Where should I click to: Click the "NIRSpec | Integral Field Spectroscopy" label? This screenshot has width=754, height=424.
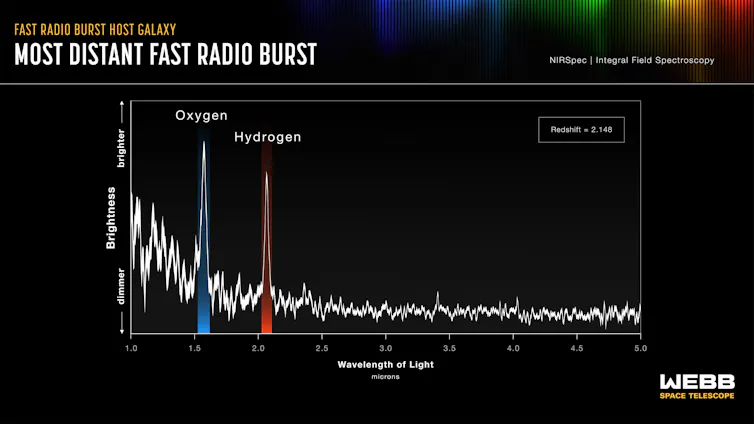pos(631,60)
